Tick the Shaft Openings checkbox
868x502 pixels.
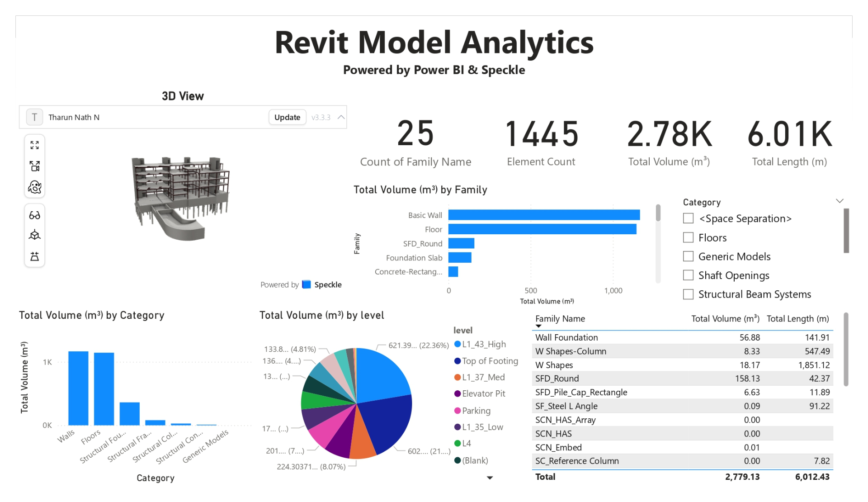point(688,275)
